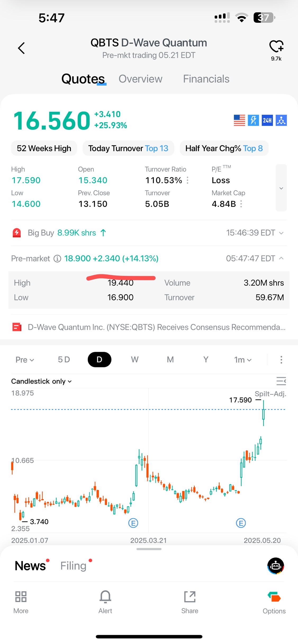Expand the Candlestick only dropdown

pyautogui.click(x=41, y=381)
